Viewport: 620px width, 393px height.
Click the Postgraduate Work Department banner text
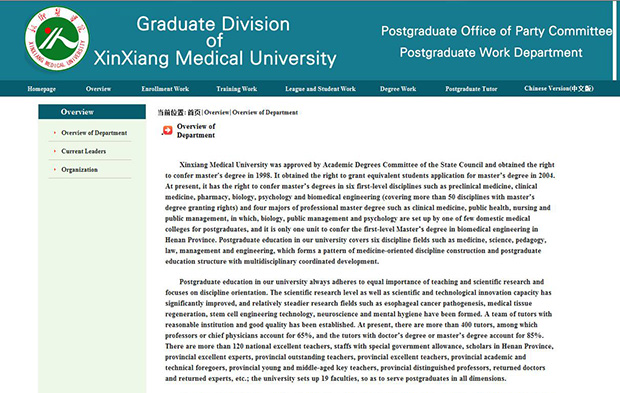click(491, 53)
